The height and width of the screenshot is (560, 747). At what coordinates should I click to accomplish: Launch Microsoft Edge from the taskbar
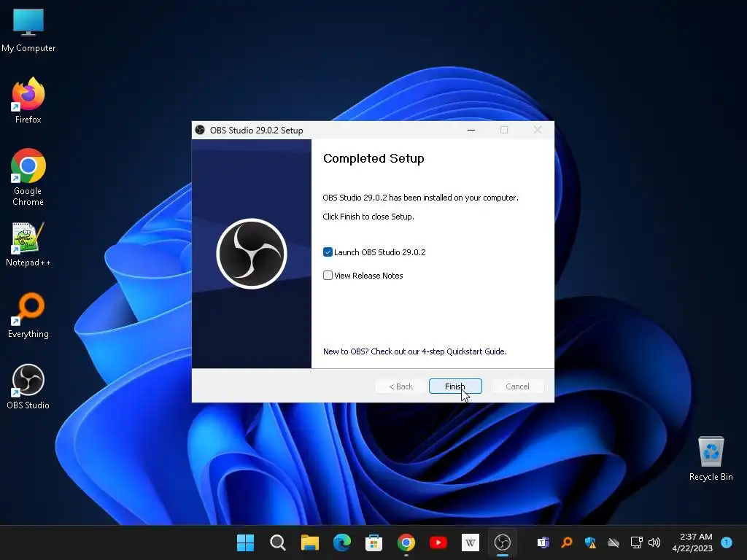[x=341, y=542]
